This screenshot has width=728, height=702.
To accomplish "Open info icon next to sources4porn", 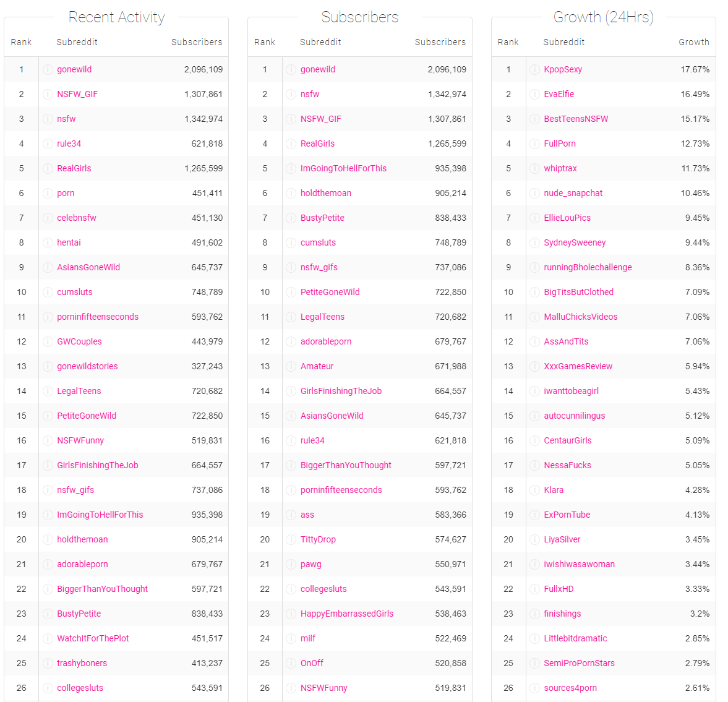I will (534, 688).
